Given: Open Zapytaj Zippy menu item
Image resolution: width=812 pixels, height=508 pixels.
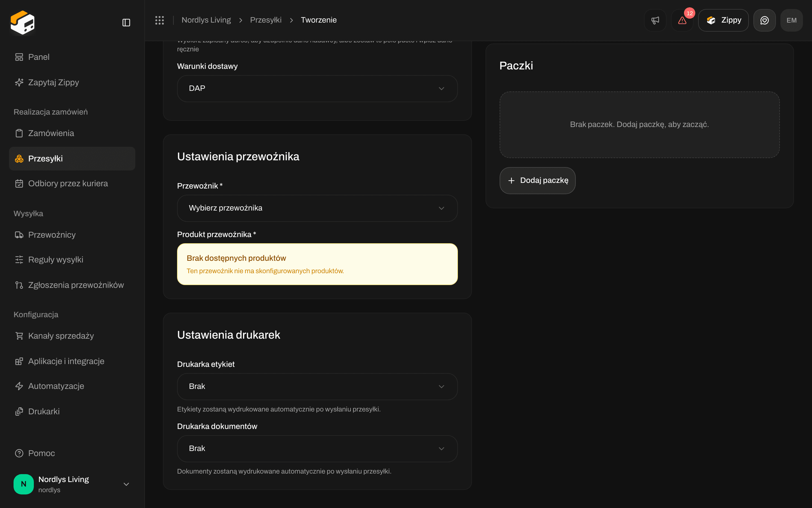Looking at the screenshot, I should 72,82.
